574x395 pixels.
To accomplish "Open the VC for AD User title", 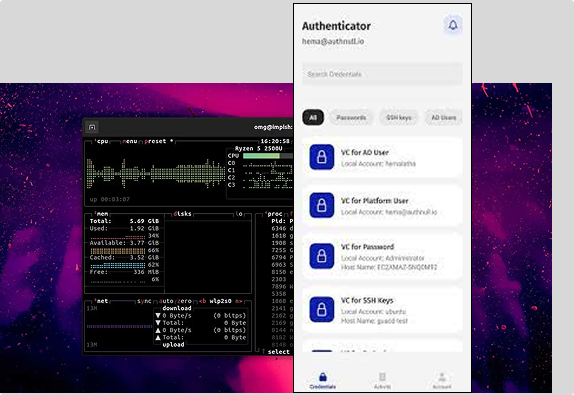I will (365, 152).
